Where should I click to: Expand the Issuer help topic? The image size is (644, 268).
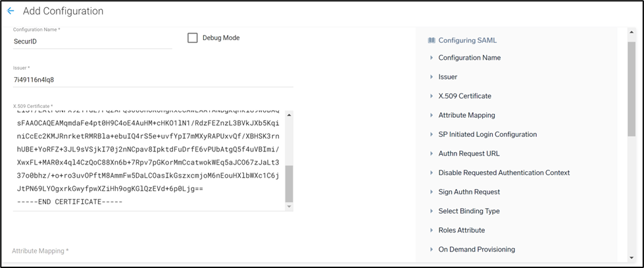tap(447, 77)
